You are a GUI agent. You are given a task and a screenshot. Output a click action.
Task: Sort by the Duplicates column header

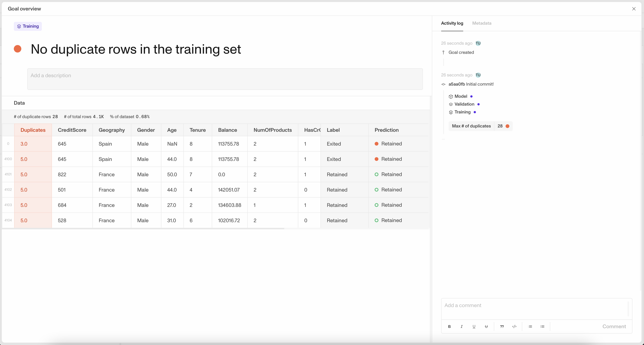coord(33,130)
